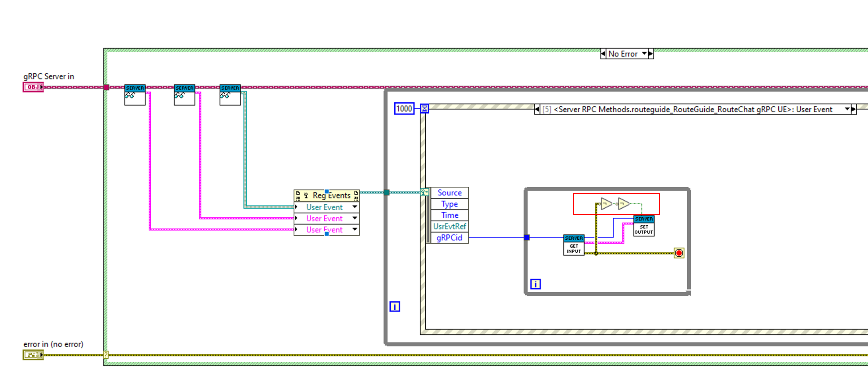This screenshot has height=382, width=868.
Task: Select the Reg Events node header
Action: tap(327, 195)
